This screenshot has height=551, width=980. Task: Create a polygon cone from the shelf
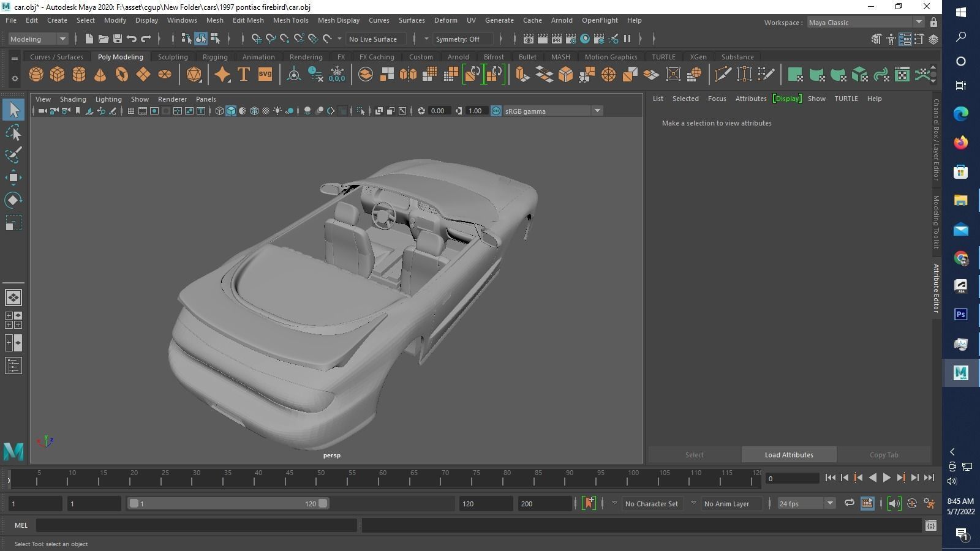[x=100, y=75]
